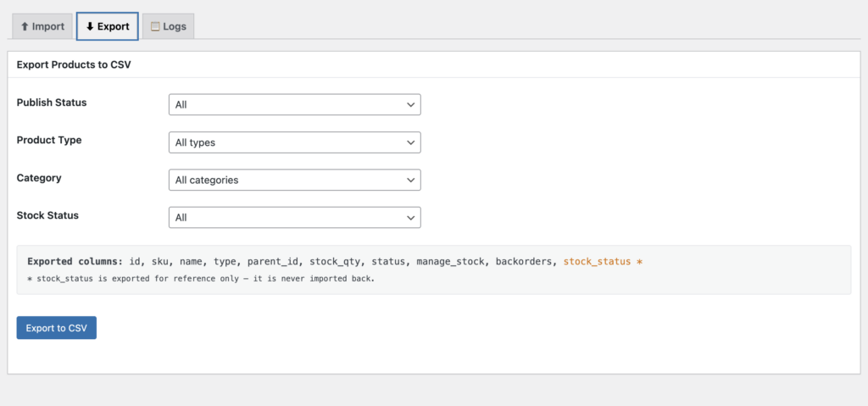Select the Export tab

108,26
